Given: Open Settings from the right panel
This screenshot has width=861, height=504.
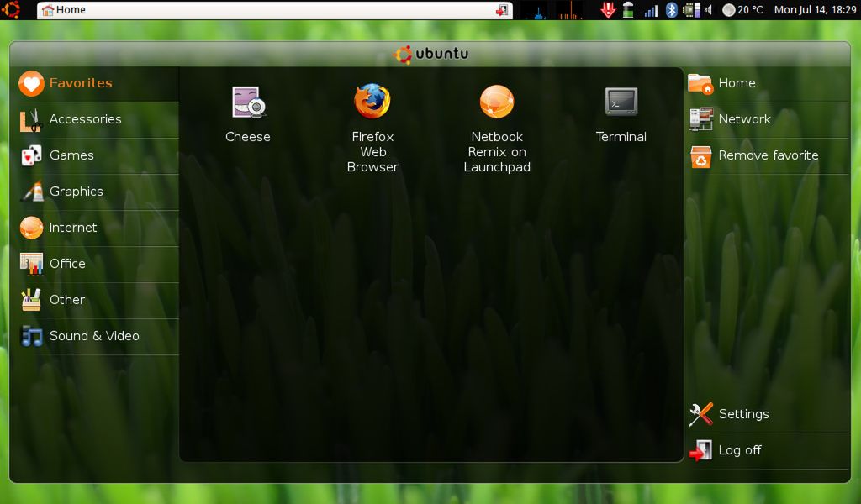Looking at the screenshot, I should (x=768, y=415).
